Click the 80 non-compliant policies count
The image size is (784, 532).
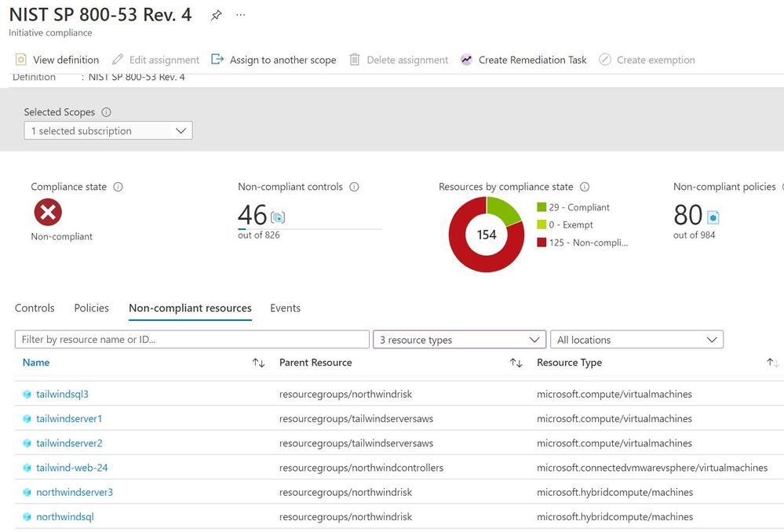(688, 215)
